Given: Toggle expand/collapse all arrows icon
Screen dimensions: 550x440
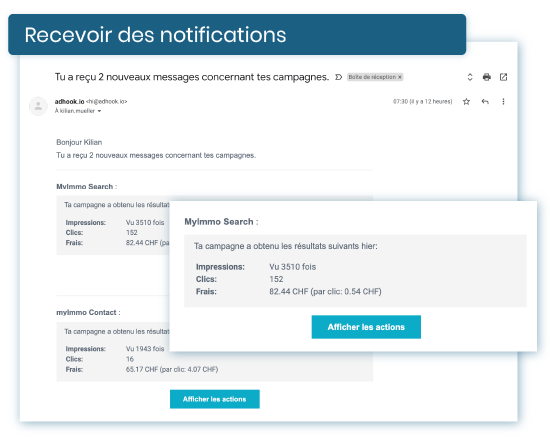Looking at the screenshot, I should click(470, 77).
